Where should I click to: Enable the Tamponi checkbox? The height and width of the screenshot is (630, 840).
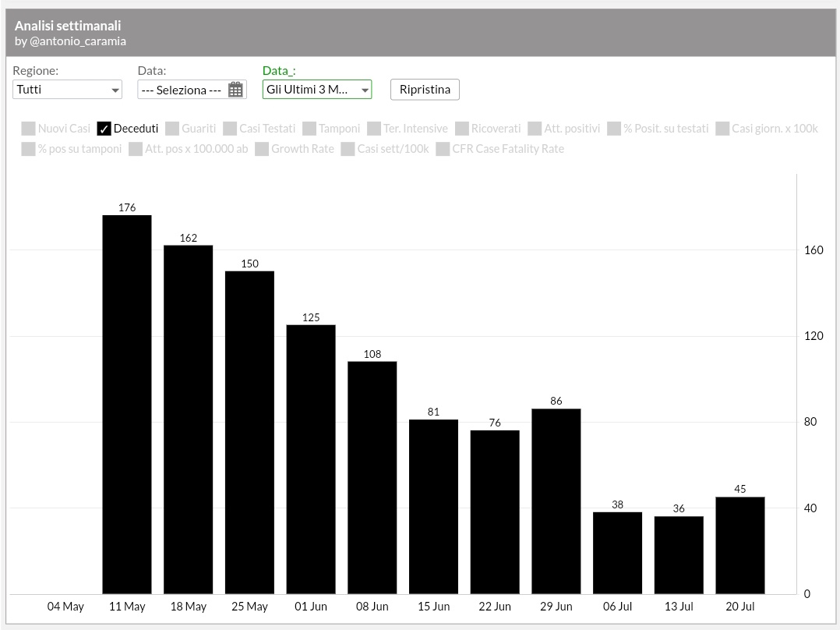309,129
